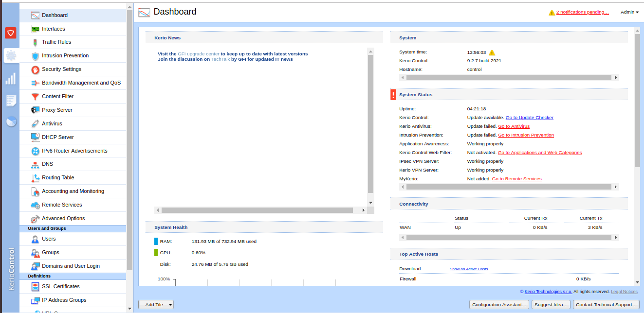Click the Accounting and Monitoring icon

35,191
